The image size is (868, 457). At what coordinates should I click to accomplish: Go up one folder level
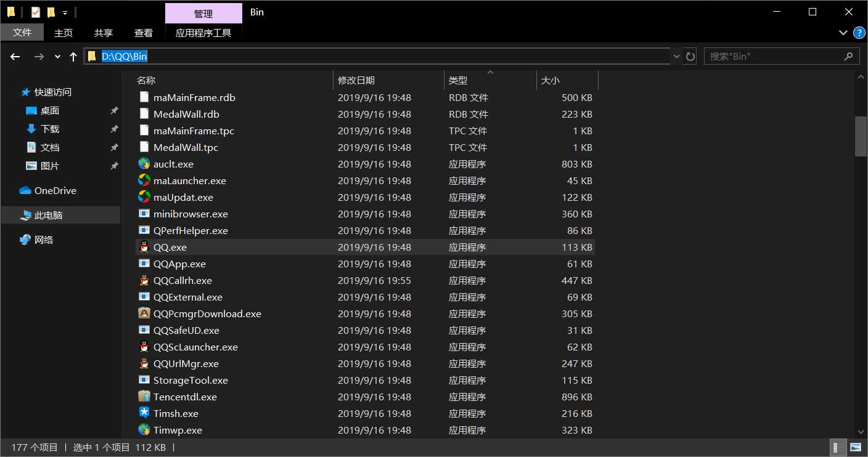[73, 57]
